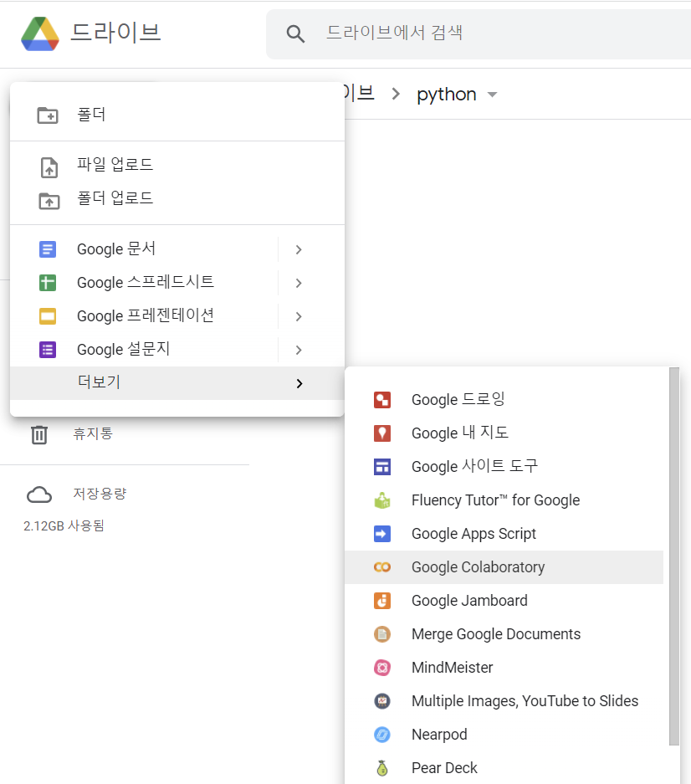Click the 2.12GB 사용됨 storage text
Viewport: 691px width, 784px height.
(64, 526)
